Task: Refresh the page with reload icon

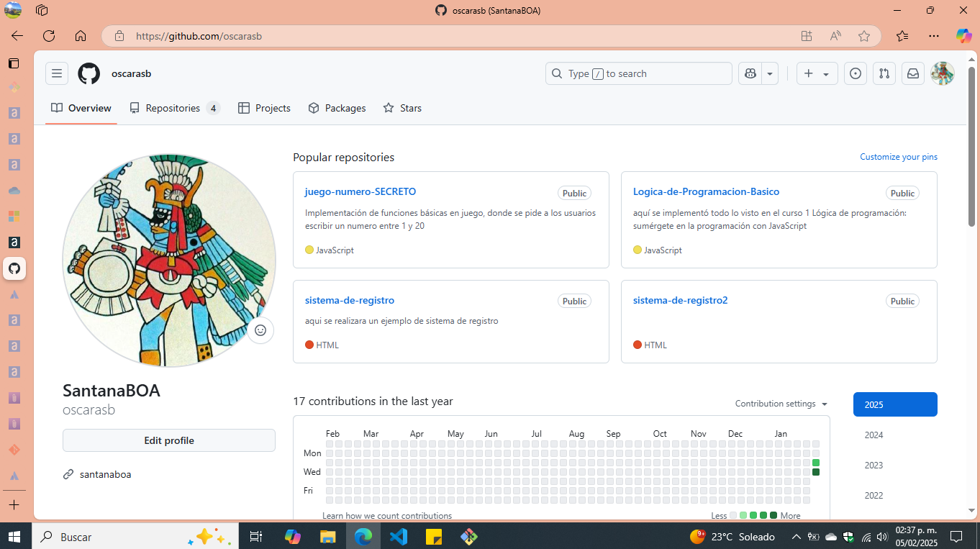Action: pyautogui.click(x=49, y=36)
